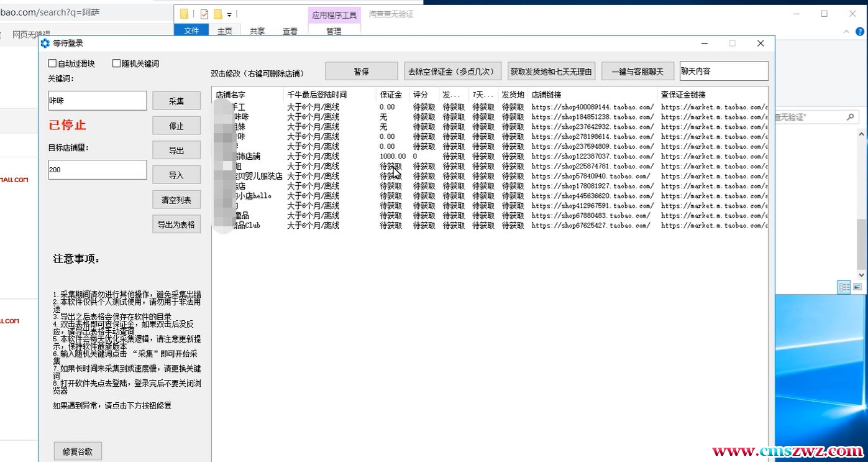Open the 文件 menu in Explorer
Viewport: 868px width, 462px height.
coord(191,31)
